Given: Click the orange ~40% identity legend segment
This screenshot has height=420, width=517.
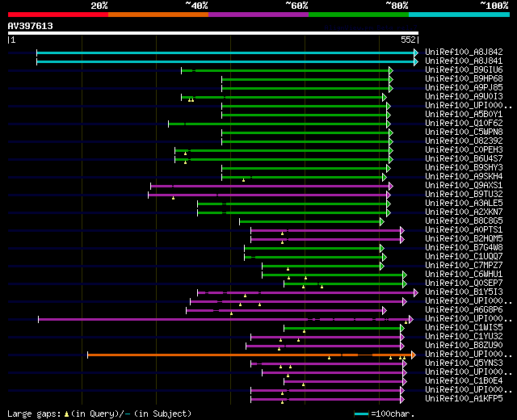Looking at the screenshot, I should pyautogui.click(x=158, y=15).
